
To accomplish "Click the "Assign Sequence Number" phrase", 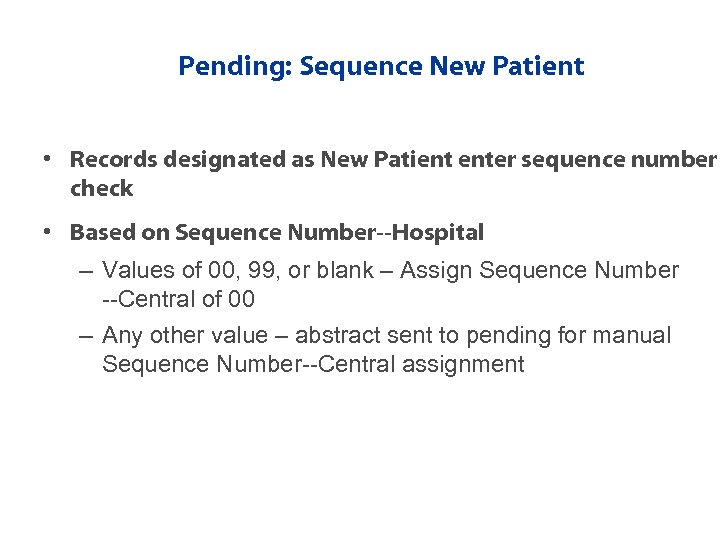I will click(540, 271).
